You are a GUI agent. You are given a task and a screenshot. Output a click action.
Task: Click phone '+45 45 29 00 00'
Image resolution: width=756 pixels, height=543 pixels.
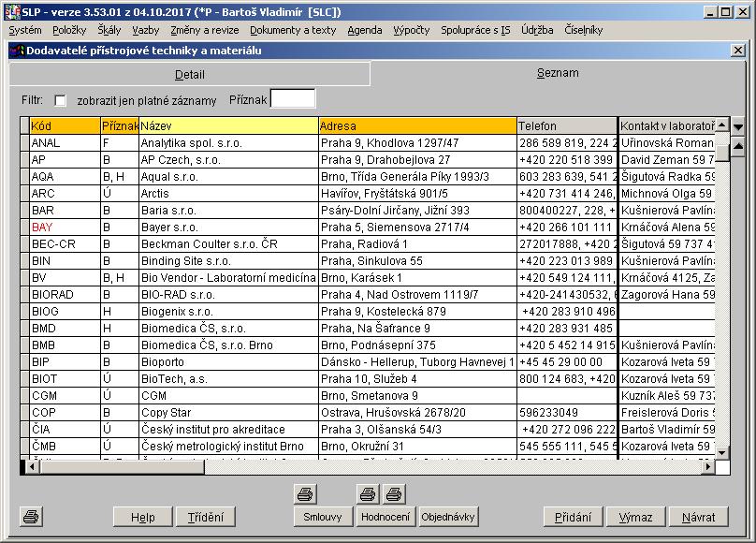568,362
